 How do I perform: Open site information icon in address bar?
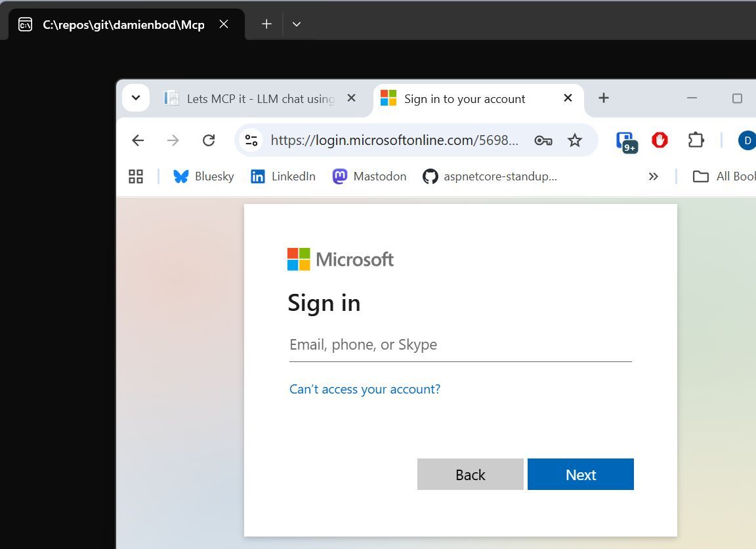pyautogui.click(x=251, y=140)
